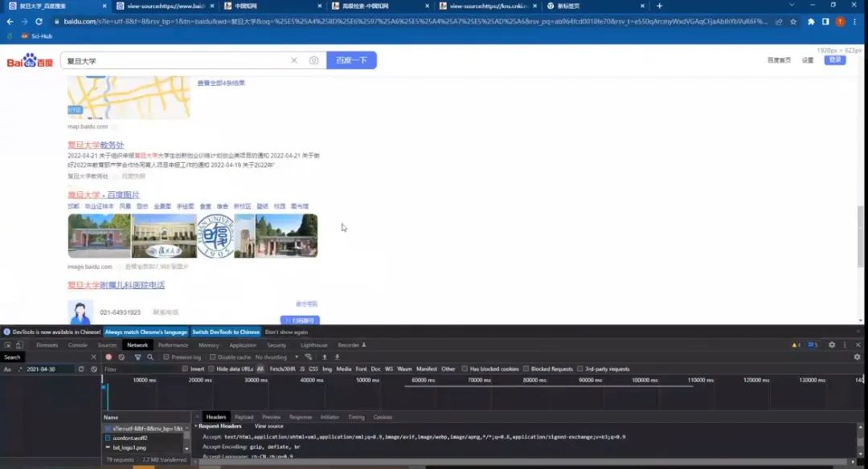Open the network conditions Wi-Fi icon
The width and height of the screenshot is (868, 469).
point(309,357)
